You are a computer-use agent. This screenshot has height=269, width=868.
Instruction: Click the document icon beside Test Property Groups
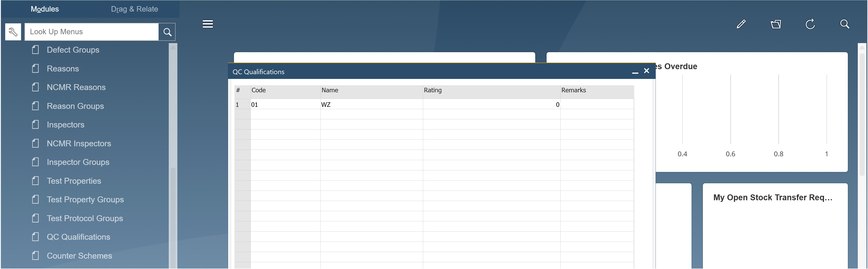(x=35, y=200)
